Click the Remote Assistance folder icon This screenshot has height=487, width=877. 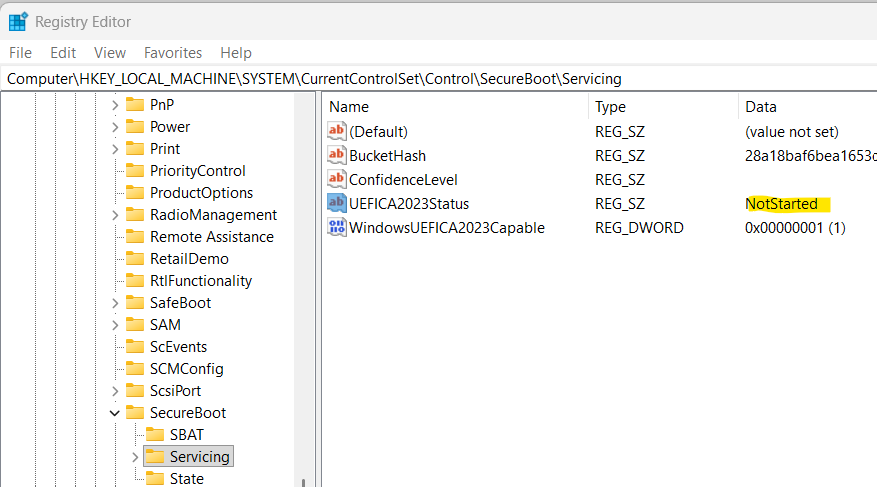point(135,237)
